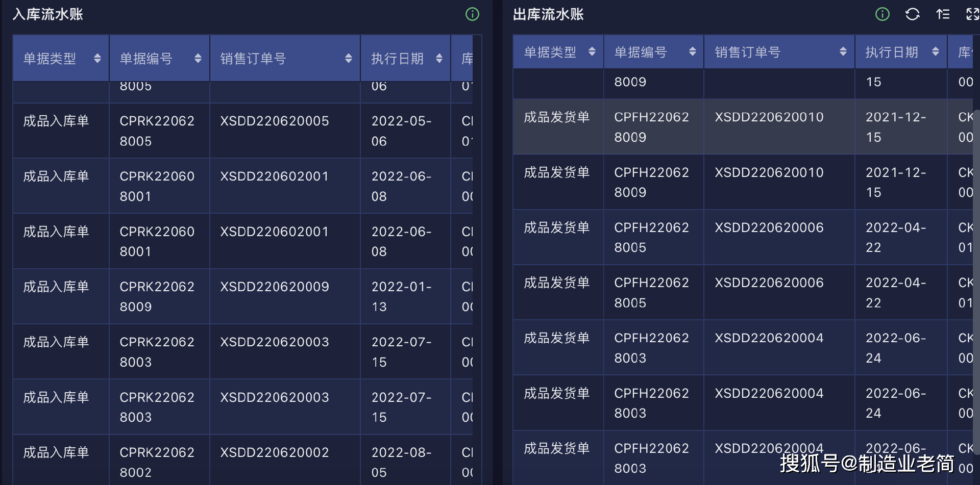Click info icon of 出库流水账 panel
Image resolution: width=980 pixels, height=485 pixels.
coord(883,14)
